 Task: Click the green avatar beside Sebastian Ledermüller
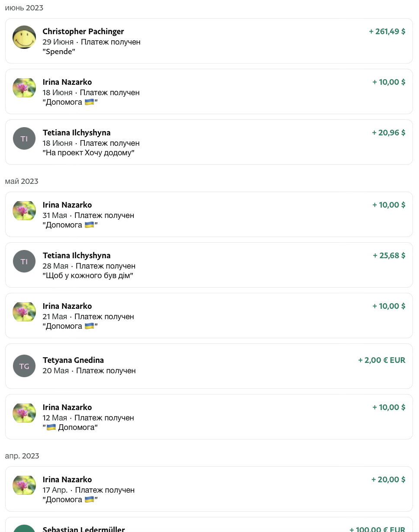[24, 529]
